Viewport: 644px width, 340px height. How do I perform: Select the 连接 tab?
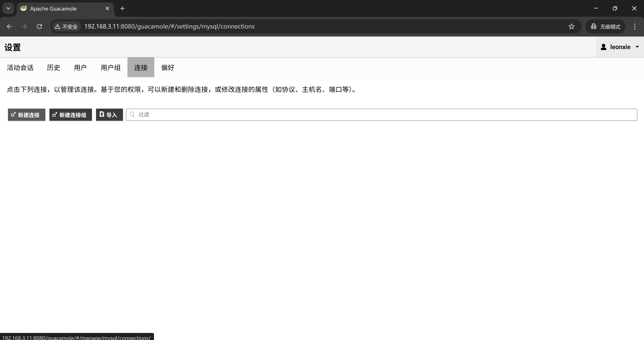click(x=141, y=68)
